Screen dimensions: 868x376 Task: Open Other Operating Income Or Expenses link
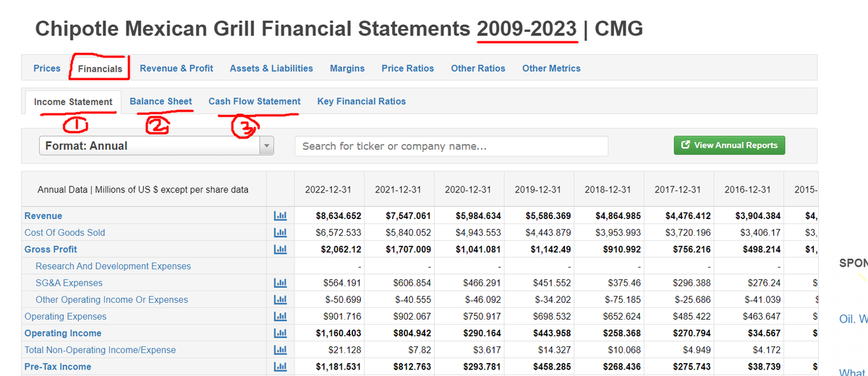tap(111, 299)
